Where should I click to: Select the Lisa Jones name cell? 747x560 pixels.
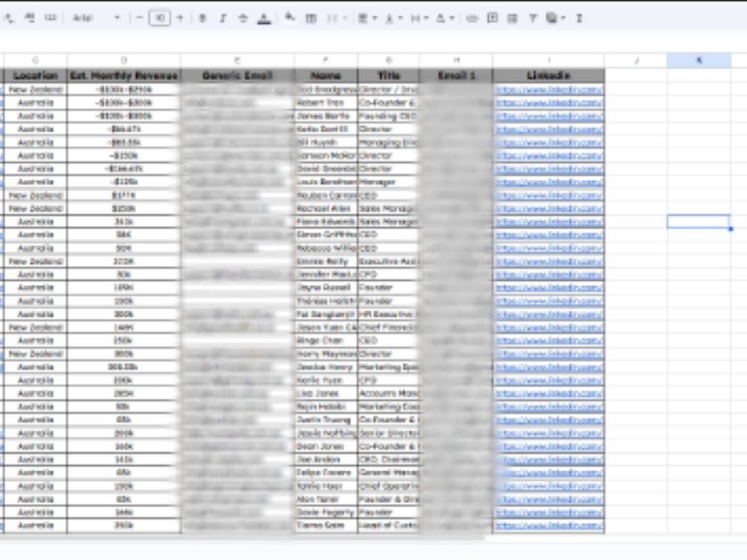click(x=326, y=393)
